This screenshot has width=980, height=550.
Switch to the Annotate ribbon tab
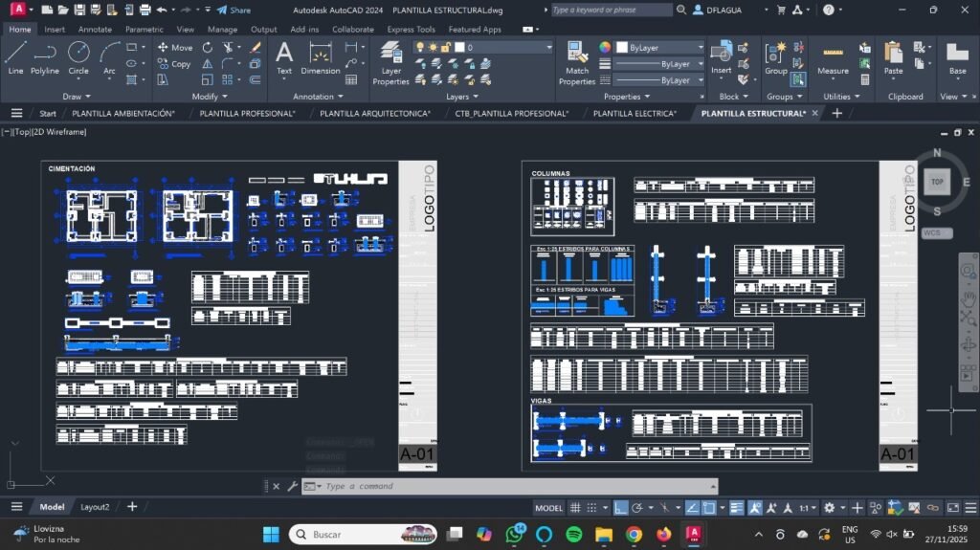(95, 30)
